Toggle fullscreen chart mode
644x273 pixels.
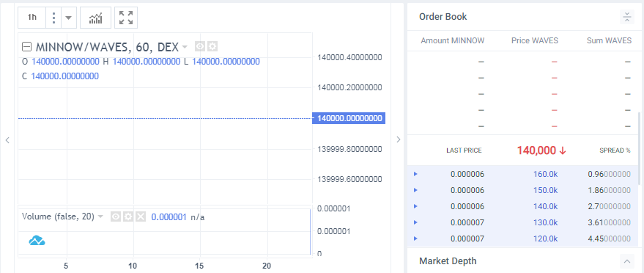126,18
